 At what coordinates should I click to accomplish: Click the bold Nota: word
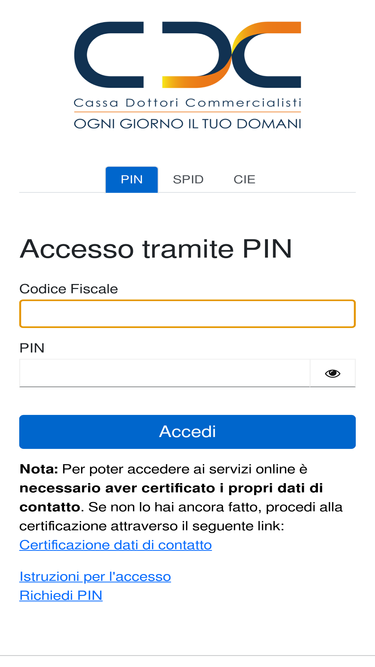point(39,469)
